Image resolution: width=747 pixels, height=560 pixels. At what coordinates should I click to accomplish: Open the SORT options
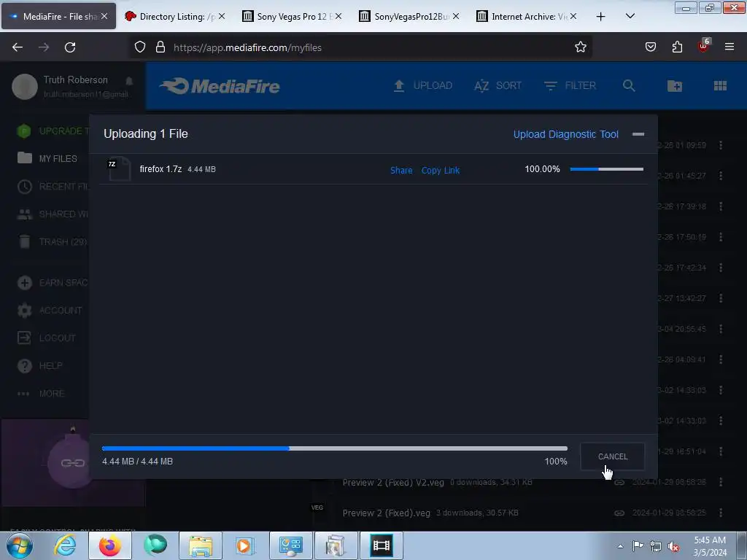tap(498, 86)
